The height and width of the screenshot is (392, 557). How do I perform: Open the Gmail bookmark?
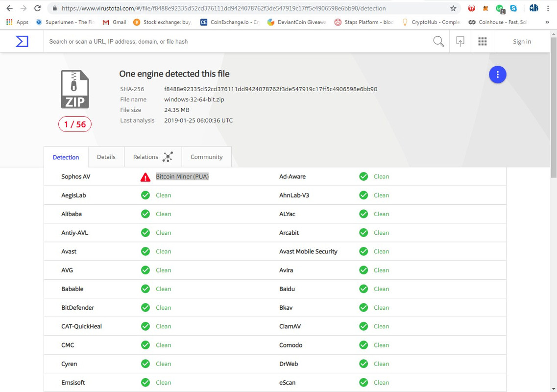point(114,22)
